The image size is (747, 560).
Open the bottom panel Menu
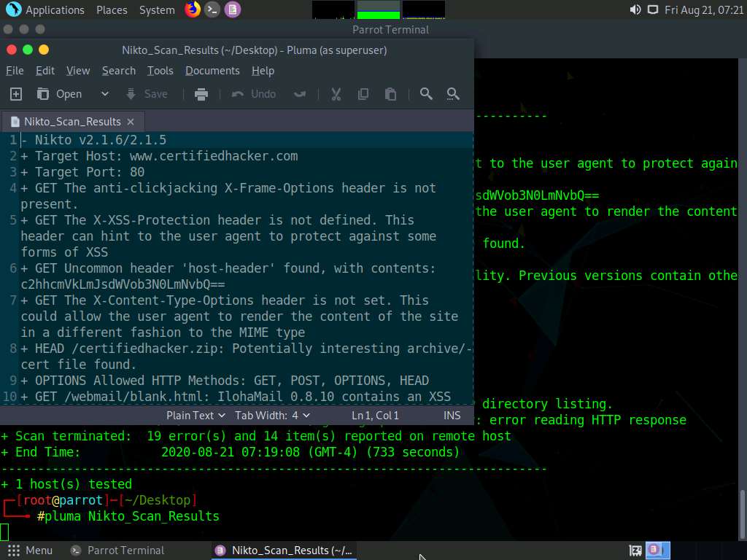[x=30, y=551]
